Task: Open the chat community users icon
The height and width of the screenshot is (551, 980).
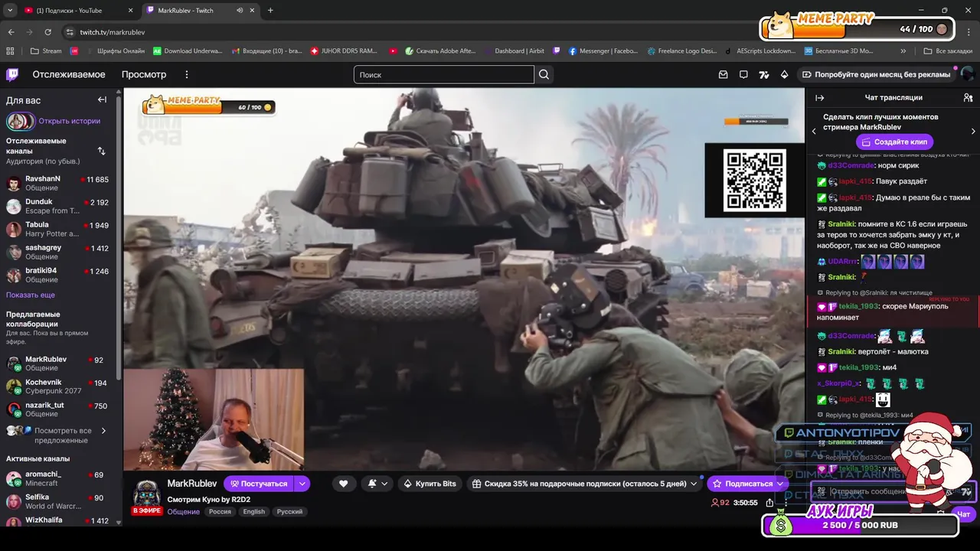Action: (968, 97)
